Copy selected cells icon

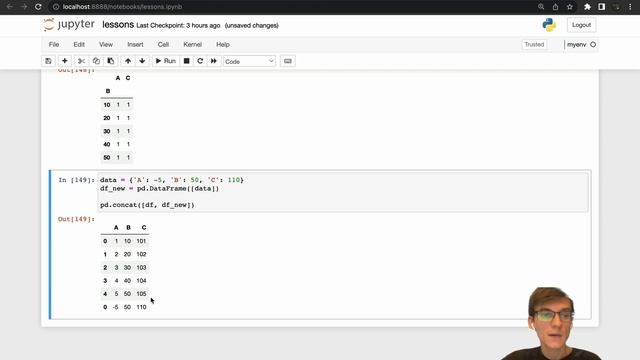96,61
